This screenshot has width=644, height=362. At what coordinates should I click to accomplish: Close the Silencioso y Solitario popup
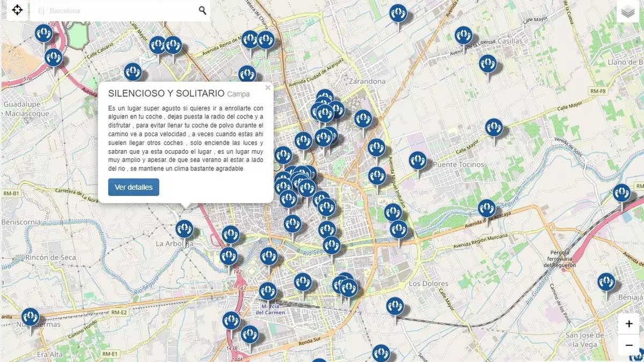(x=268, y=87)
